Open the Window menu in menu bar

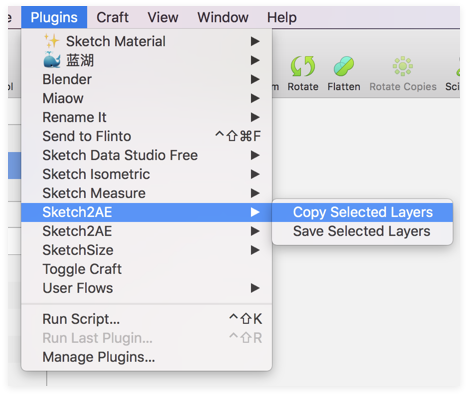coord(223,17)
